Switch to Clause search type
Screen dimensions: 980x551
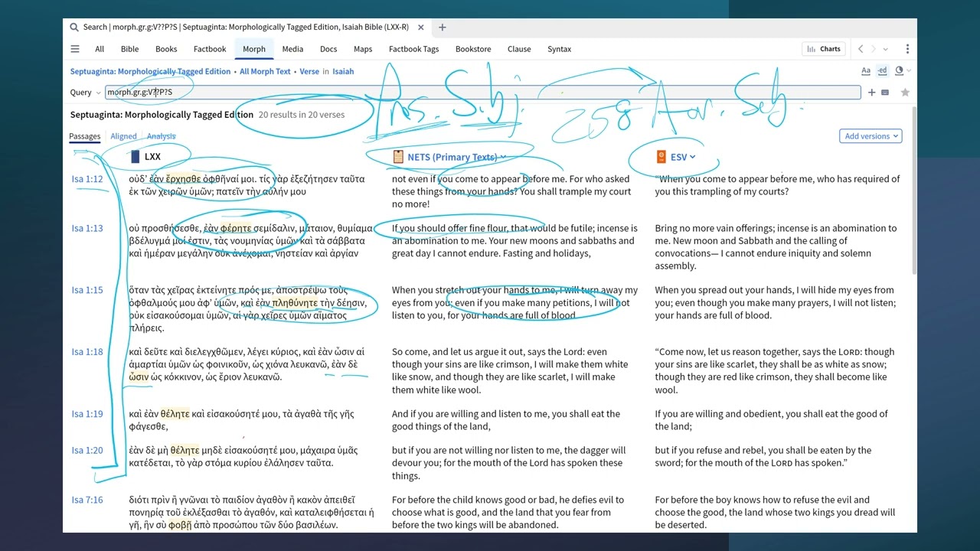519,49
